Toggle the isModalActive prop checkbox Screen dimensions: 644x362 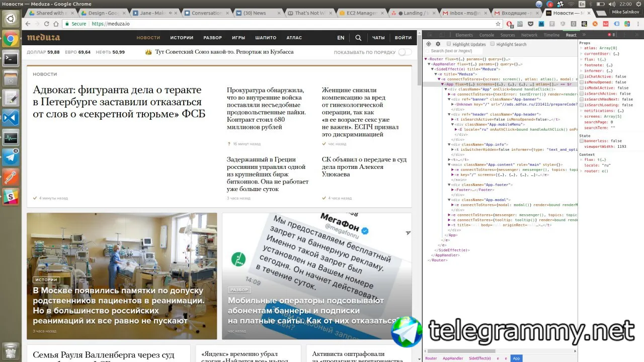click(x=582, y=88)
